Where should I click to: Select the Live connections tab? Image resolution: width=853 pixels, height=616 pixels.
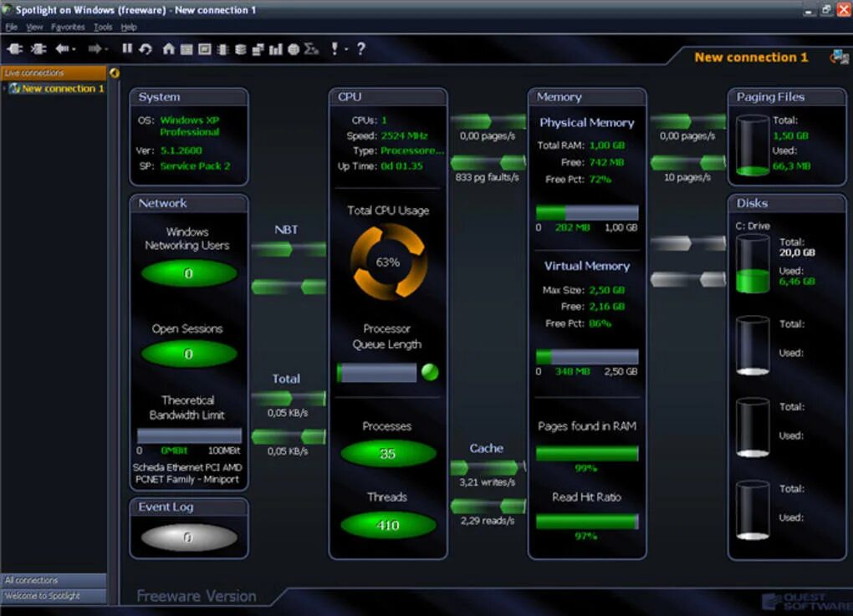pyautogui.click(x=54, y=73)
